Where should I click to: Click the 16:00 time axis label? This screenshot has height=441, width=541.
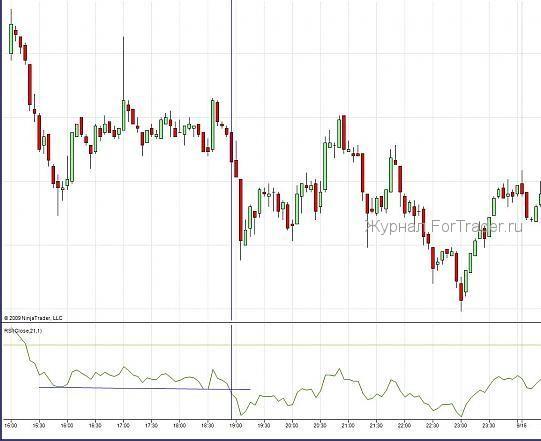tap(67, 426)
